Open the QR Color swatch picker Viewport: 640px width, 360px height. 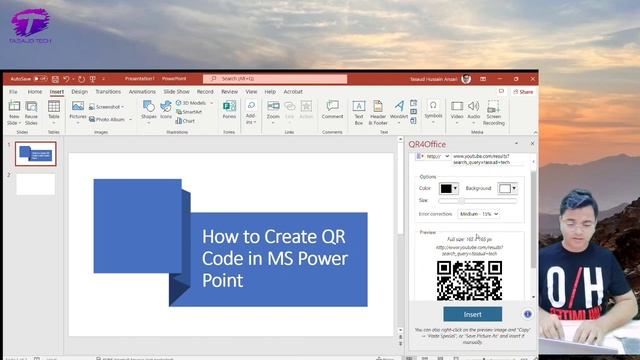point(449,188)
